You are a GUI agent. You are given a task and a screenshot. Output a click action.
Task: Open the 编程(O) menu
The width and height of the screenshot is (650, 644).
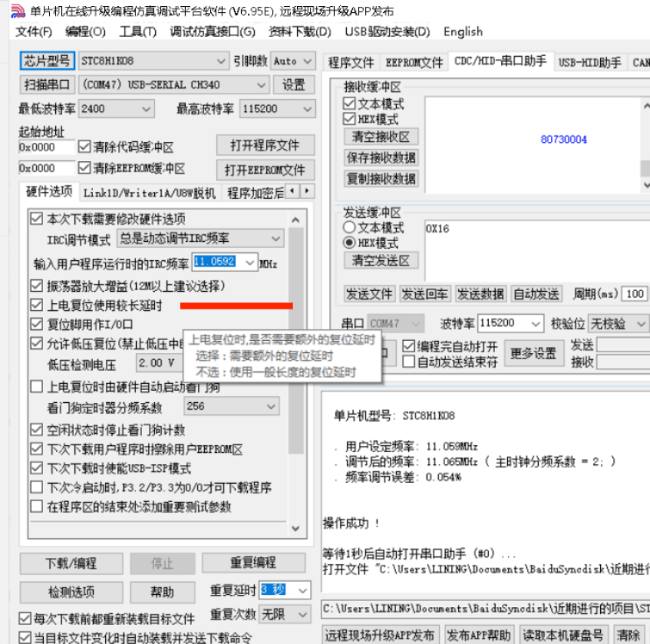(85, 32)
